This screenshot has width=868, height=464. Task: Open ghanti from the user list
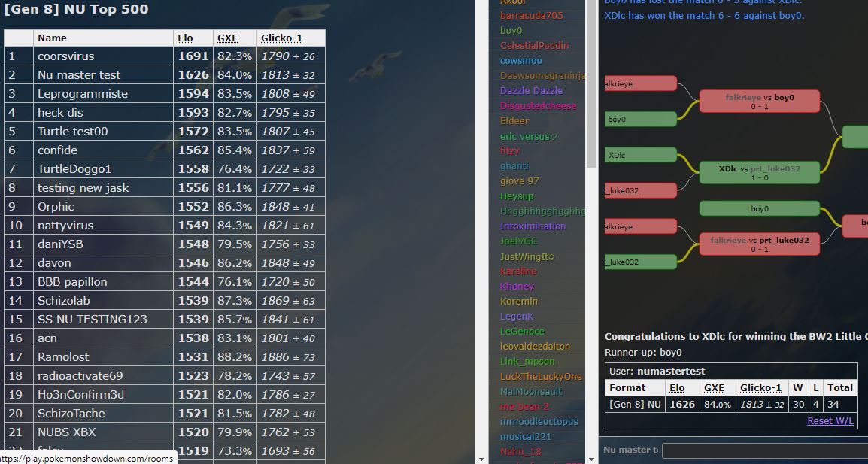[514, 166]
